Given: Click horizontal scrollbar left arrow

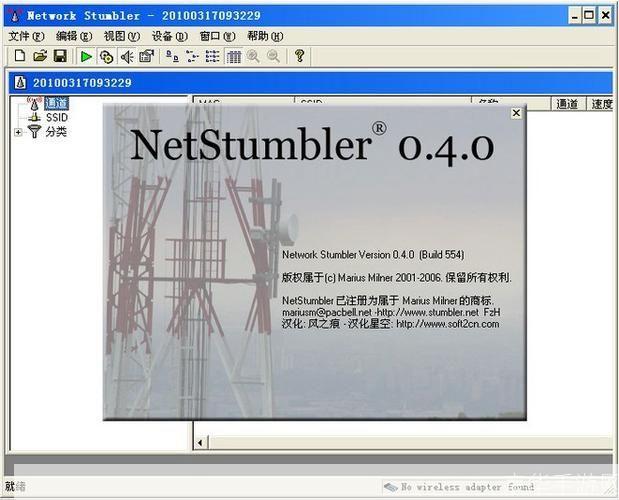Looking at the screenshot, I should (x=201, y=443).
